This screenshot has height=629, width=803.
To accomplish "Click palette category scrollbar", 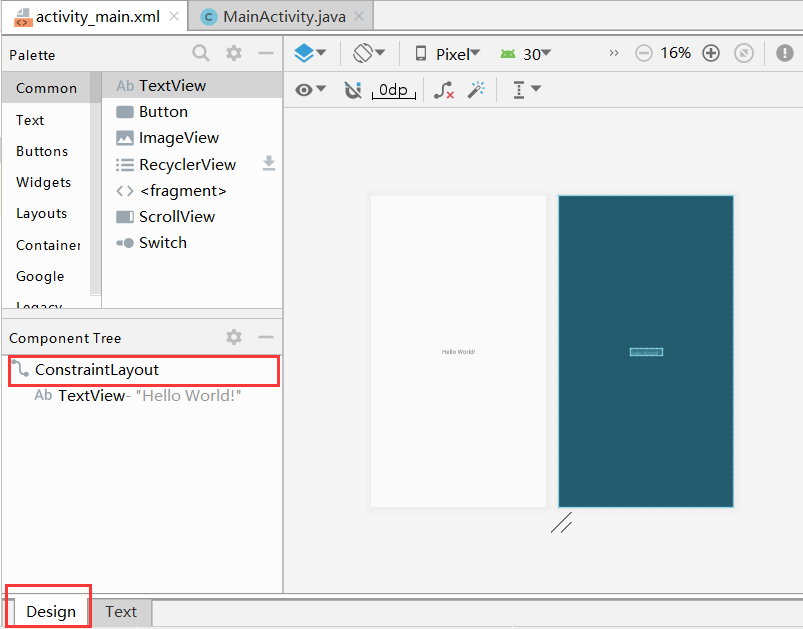I will point(95,183).
